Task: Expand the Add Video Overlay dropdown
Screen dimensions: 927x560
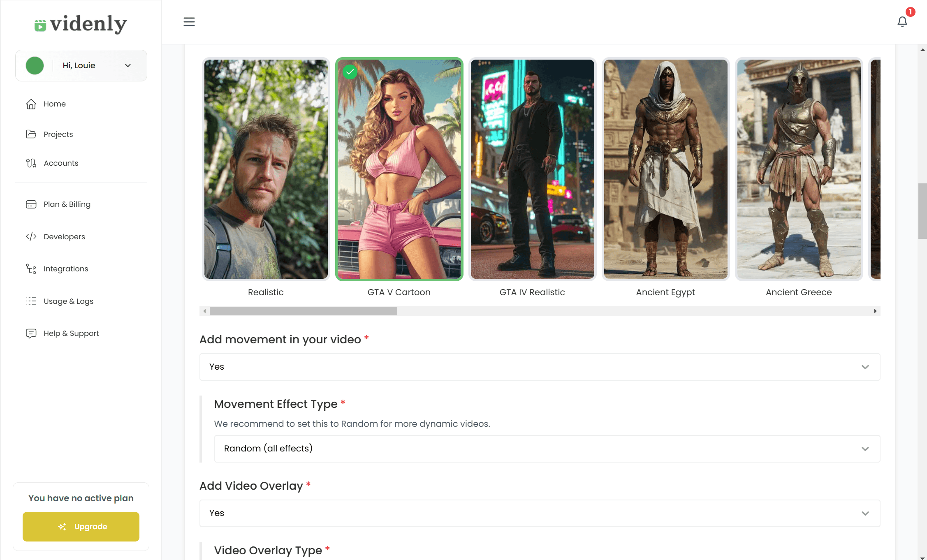Action: 866,513
